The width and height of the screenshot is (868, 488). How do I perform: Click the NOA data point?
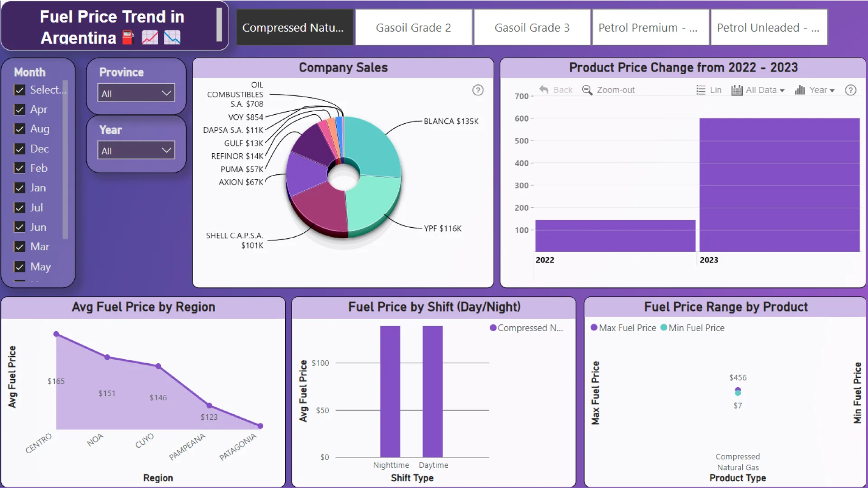pos(107,357)
